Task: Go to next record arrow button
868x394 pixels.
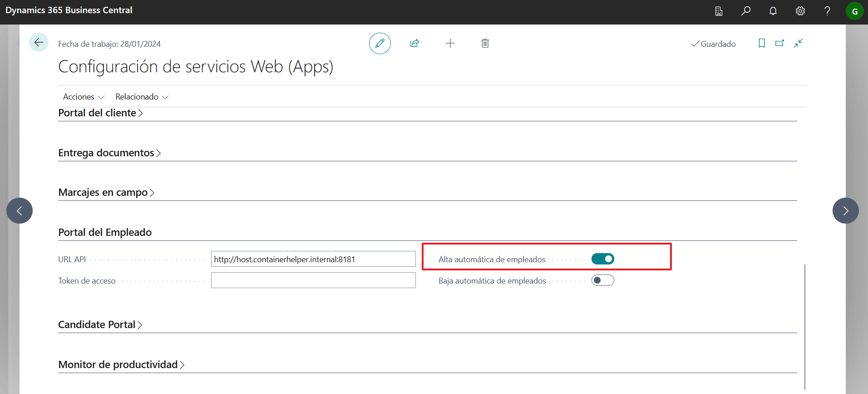Action: coord(845,210)
